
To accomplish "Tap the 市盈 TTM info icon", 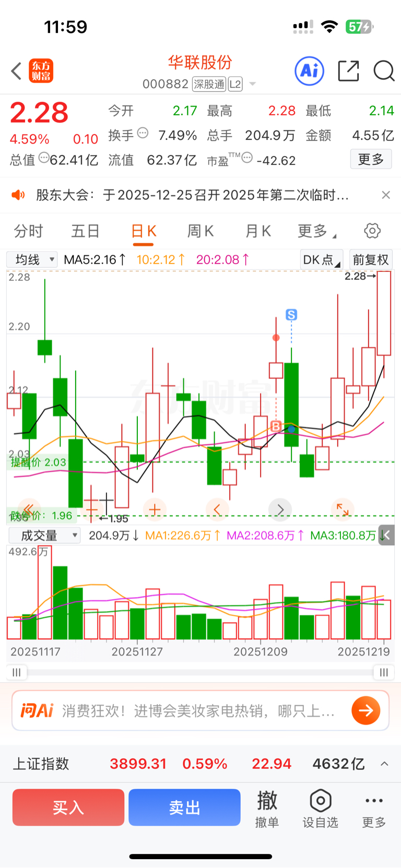I will pos(247,157).
